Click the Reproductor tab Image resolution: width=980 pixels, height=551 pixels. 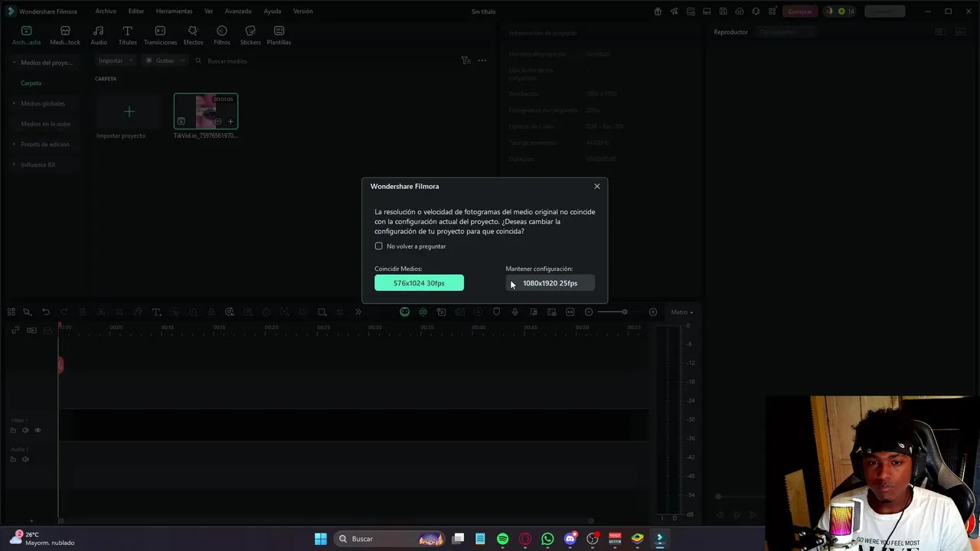coord(730,32)
